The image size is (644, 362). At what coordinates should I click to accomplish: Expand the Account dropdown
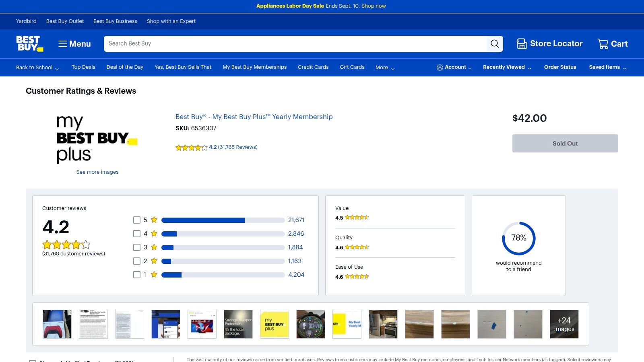point(454,67)
